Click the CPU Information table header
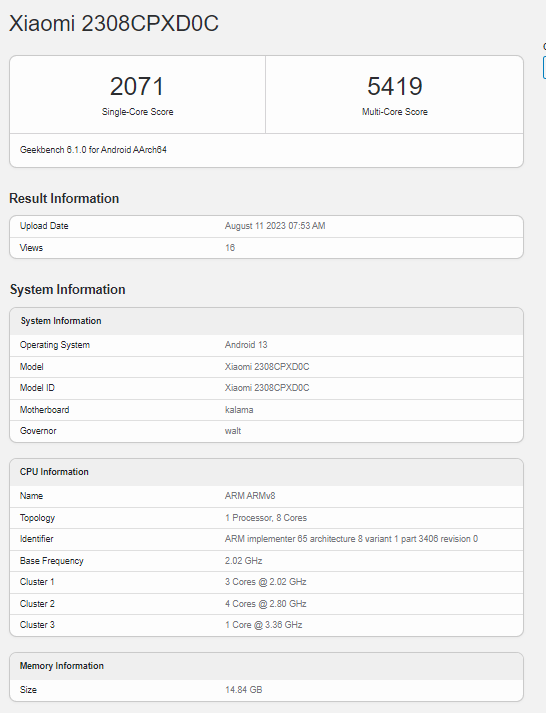The width and height of the screenshot is (546, 713). click(x=266, y=472)
